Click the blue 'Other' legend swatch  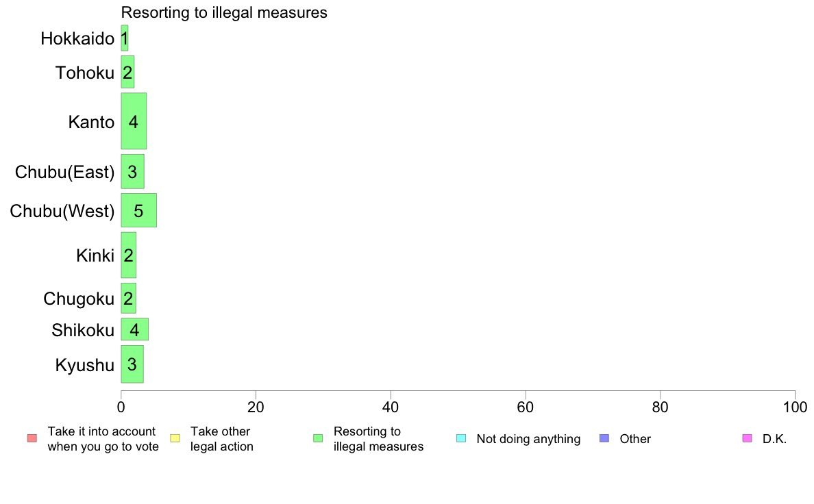click(x=604, y=438)
